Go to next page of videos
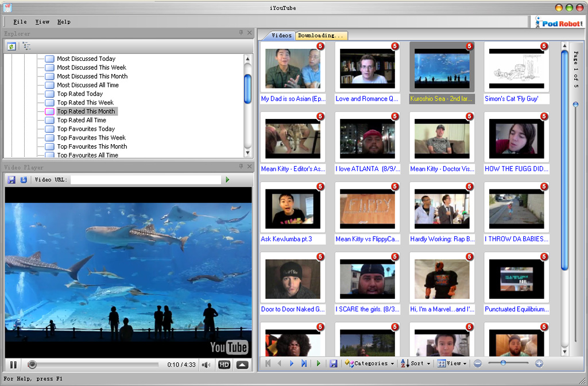The width and height of the screenshot is (588, 386). (x=291, y=363)
